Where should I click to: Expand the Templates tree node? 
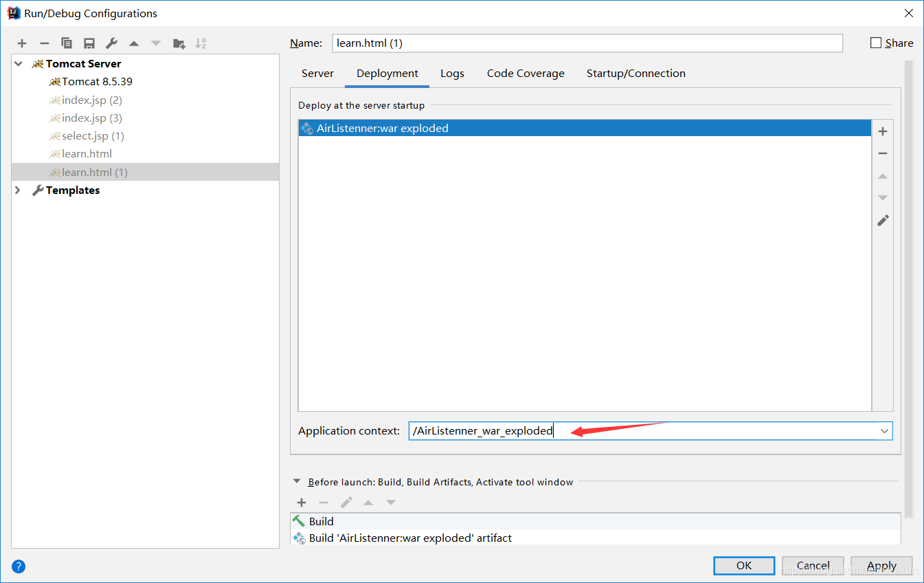pos(18,190)
